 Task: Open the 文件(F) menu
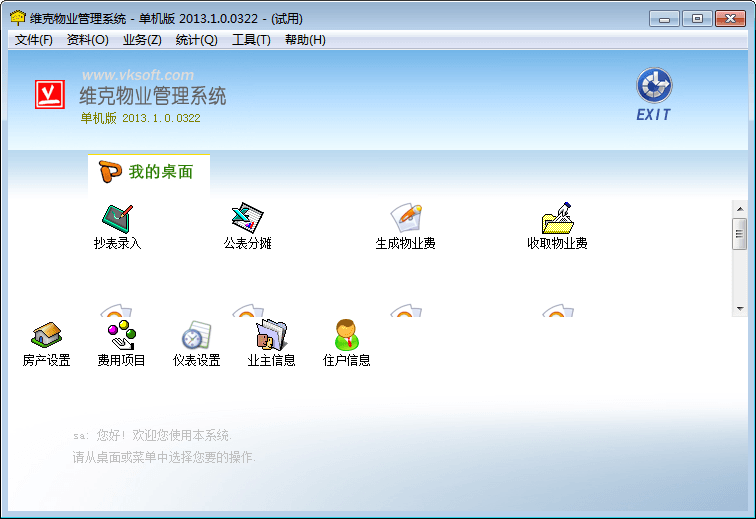[x=34, y=40]
